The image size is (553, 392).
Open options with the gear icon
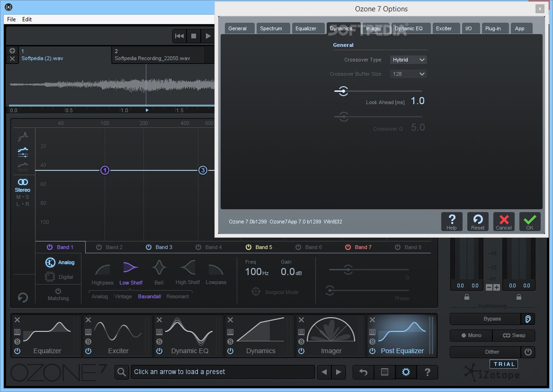point(406,372)
